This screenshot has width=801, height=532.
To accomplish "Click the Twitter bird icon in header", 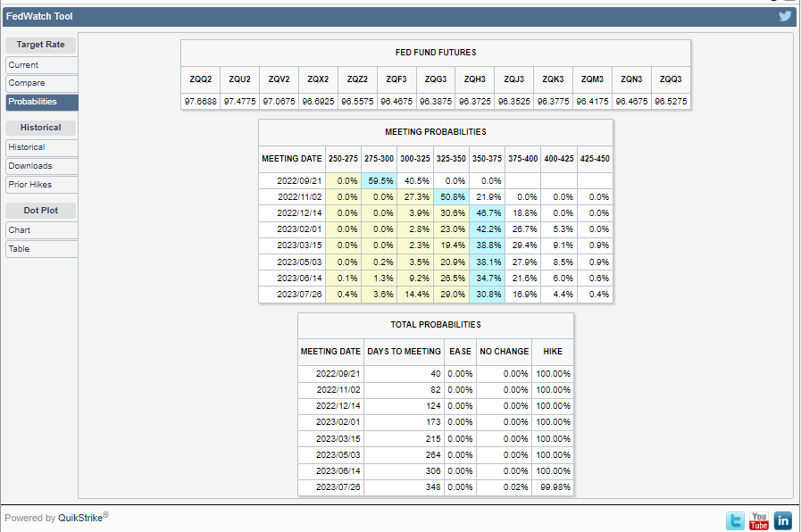I will (x=785, y=16).
